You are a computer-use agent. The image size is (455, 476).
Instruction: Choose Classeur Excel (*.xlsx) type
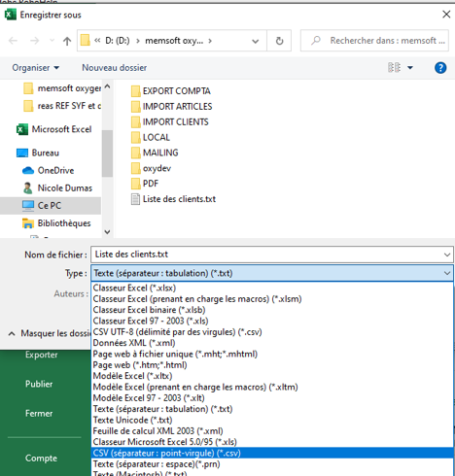(272, 288)
